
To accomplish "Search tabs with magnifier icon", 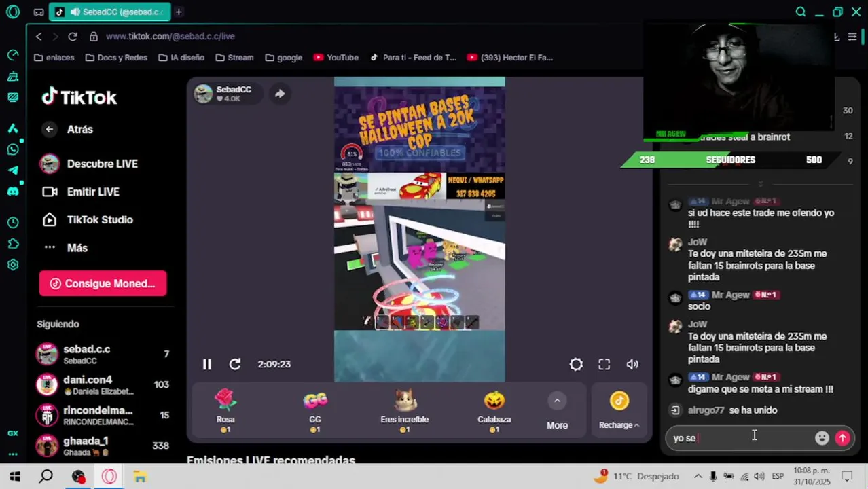I will click(x=801, y=12).
